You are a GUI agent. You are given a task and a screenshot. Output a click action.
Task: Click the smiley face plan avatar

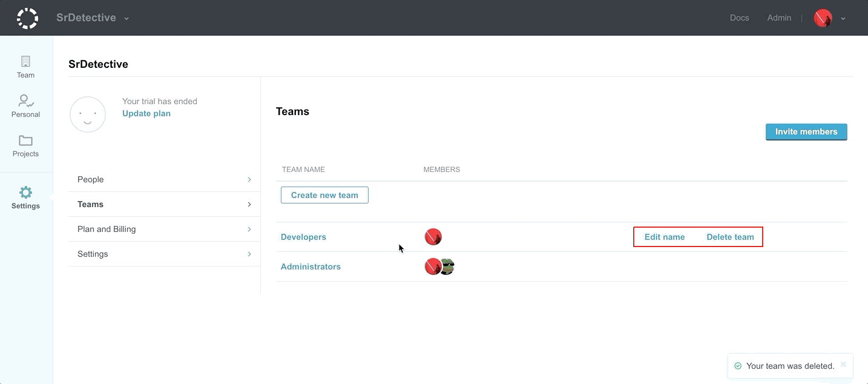pyautogui.click(x=88, y=114)
